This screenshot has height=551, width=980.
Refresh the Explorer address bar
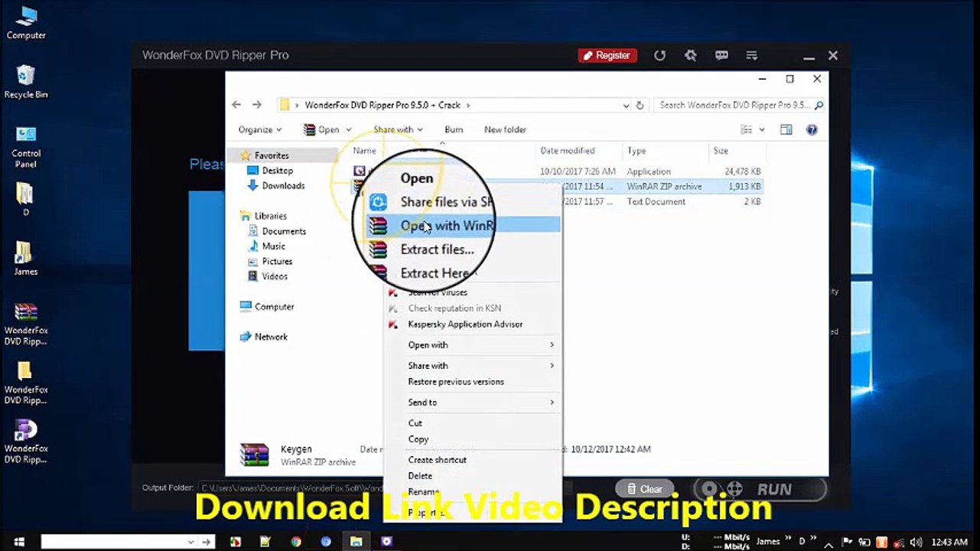pos(640,106)
